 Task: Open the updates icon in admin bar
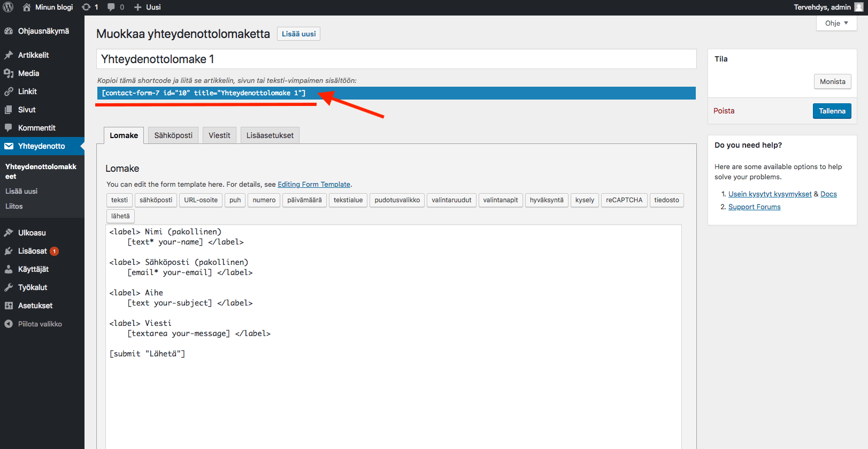(86, 7)
